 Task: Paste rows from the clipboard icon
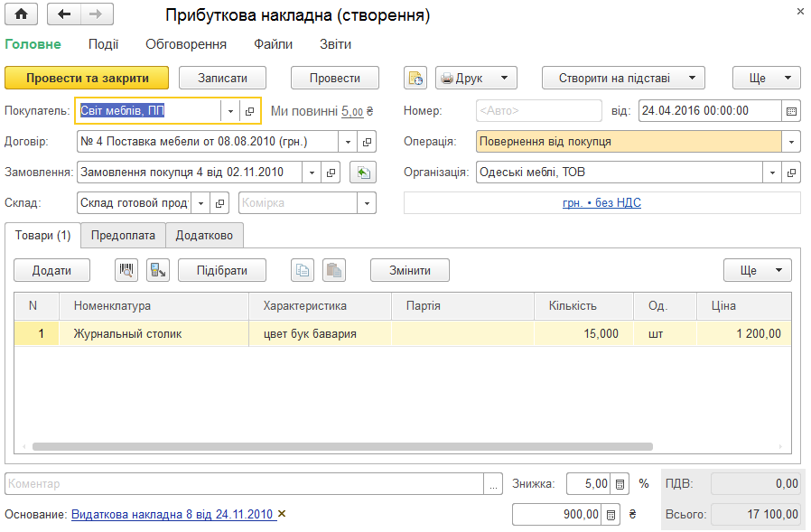point(334,270)
